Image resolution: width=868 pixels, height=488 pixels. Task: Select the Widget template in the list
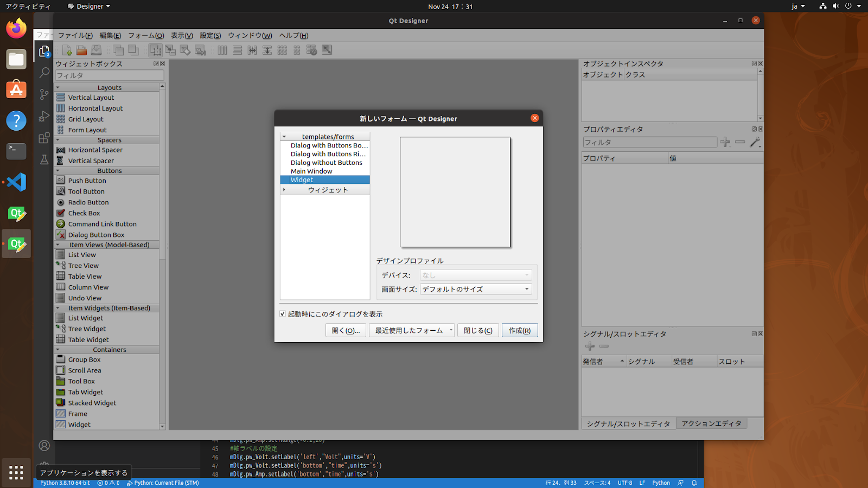coord(325,180)
